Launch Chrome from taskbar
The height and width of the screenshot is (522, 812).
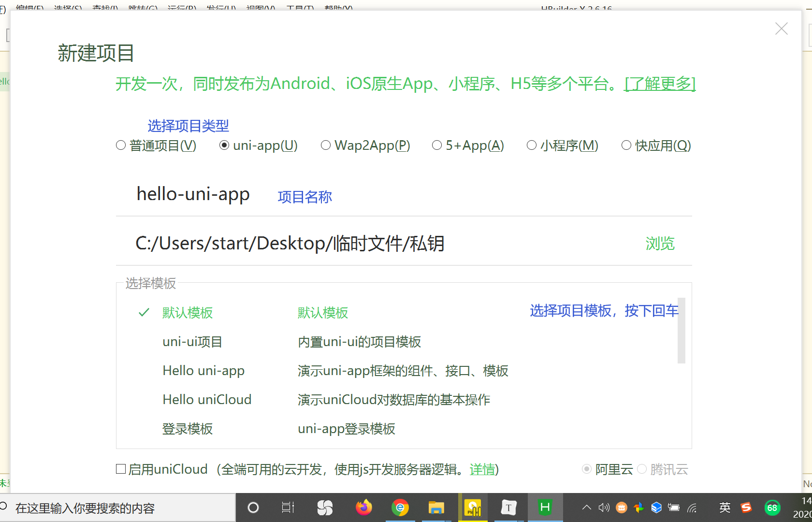[400, 507]
